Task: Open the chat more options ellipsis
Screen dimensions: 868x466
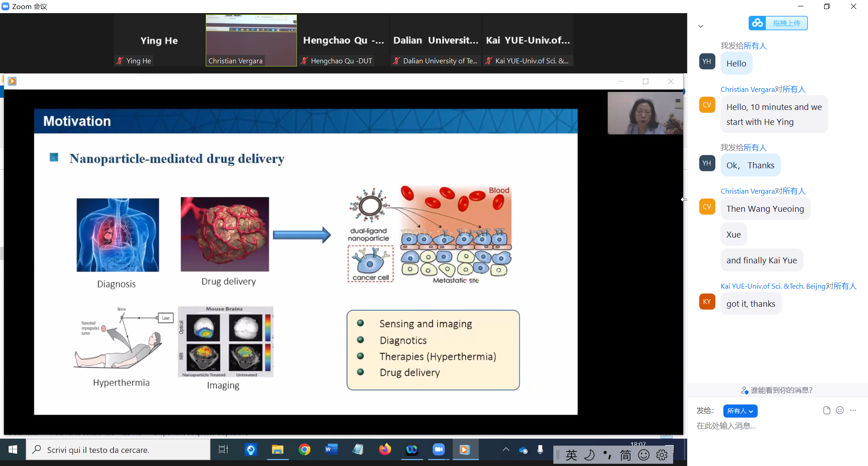Action: 853,410
